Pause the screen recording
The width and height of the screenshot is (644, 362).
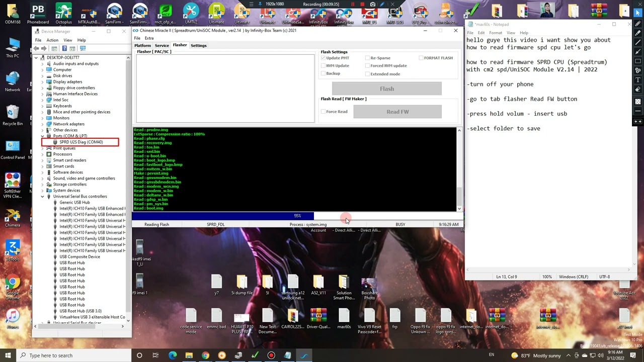click(x=353, y=5)
